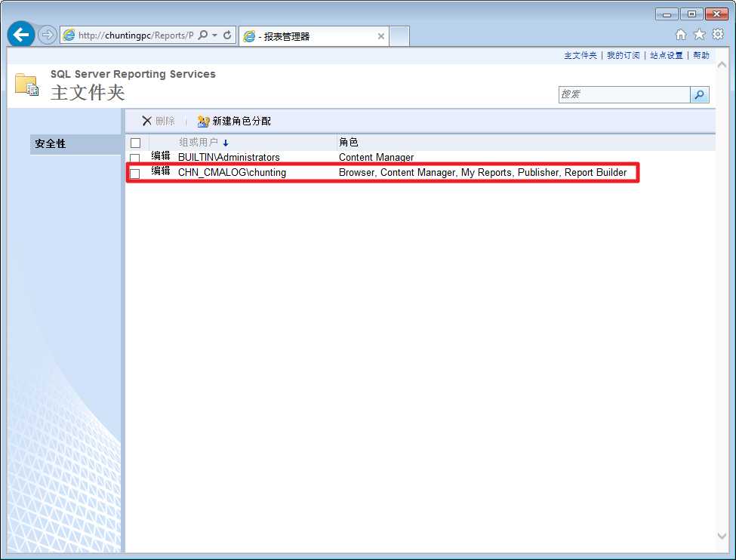
Task: Toggle the select-all header checkbox
Action: [x=136, y=143]
